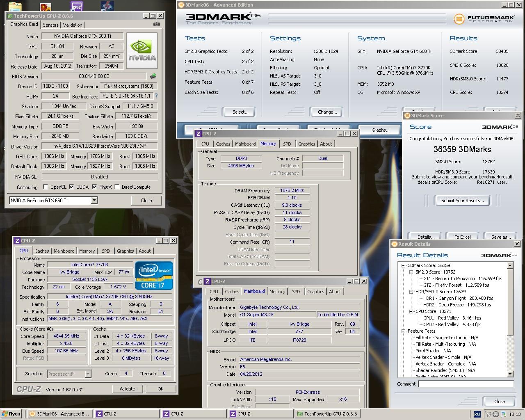Image resolution: width=525 pixels, height=420 pixels.
Task: Click the Intel Core i7 logo in CPU-Z
Action: point(154,276)
